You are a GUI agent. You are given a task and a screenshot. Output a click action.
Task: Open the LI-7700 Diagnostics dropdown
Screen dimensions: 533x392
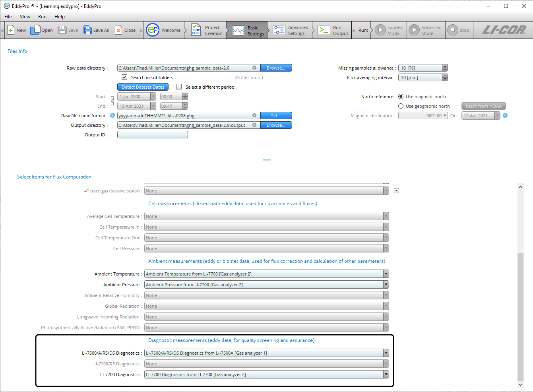tap(386, 375)
